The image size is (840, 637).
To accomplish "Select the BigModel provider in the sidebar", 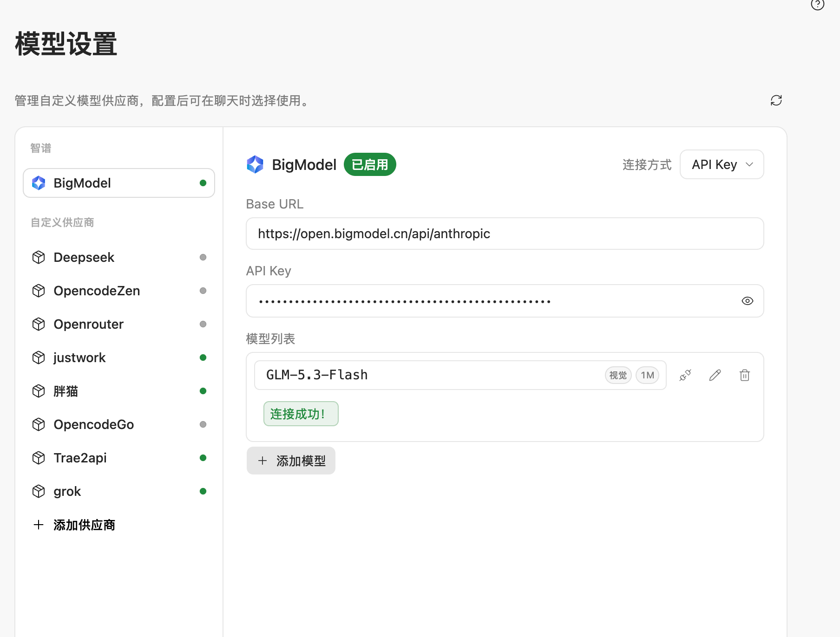I will (x=119, y=183).
